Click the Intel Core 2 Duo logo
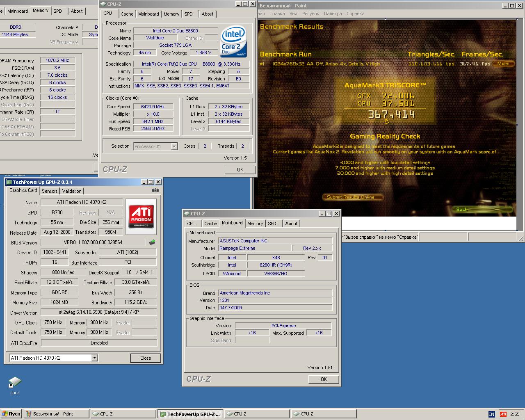 click(233, 41)
